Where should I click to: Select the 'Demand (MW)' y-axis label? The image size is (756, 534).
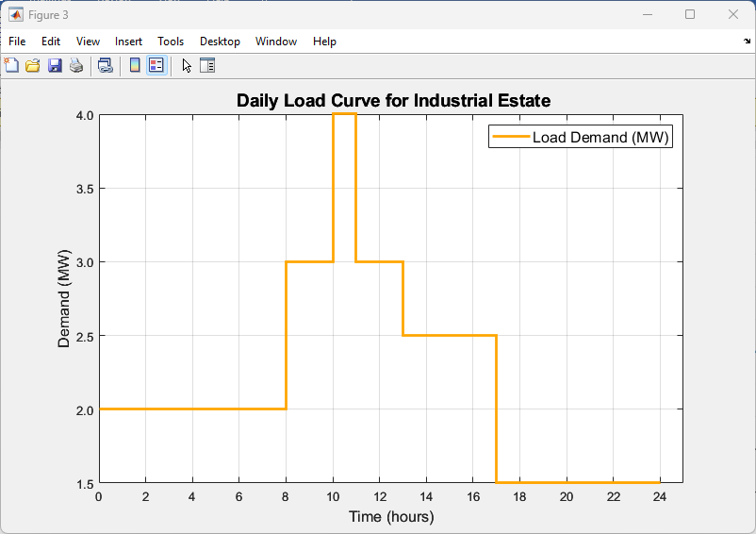coord(64,298)
